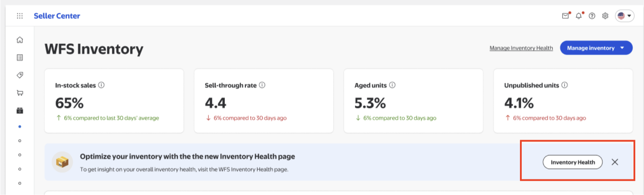
Task: Open the mail inbox icon
Action: (565, 16)
